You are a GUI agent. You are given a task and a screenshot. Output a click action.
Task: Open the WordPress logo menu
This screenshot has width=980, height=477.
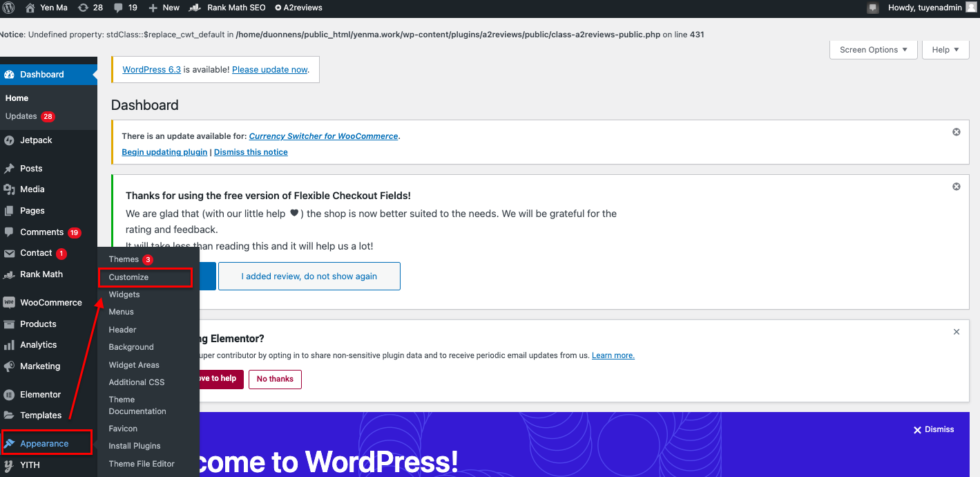[8, 8]
